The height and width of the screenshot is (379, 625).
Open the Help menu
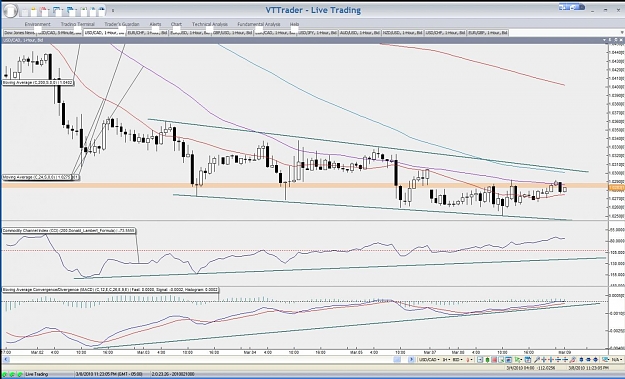[295, 24]
